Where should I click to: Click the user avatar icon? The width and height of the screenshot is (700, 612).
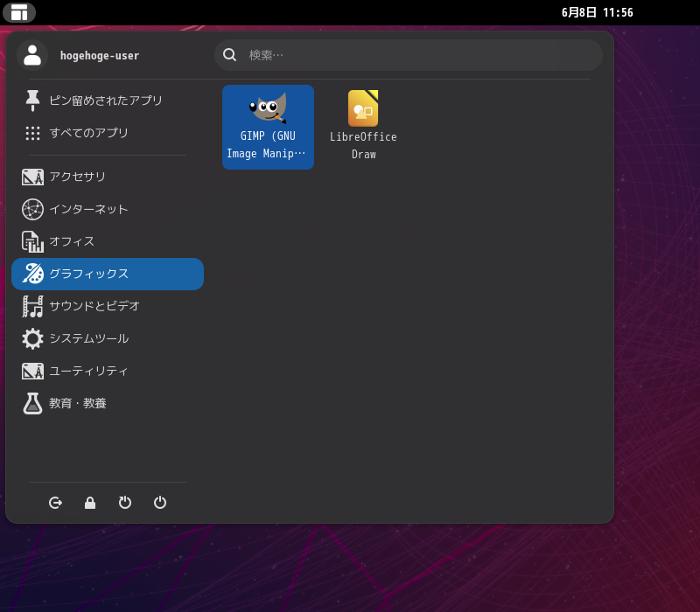coord(32,55)
